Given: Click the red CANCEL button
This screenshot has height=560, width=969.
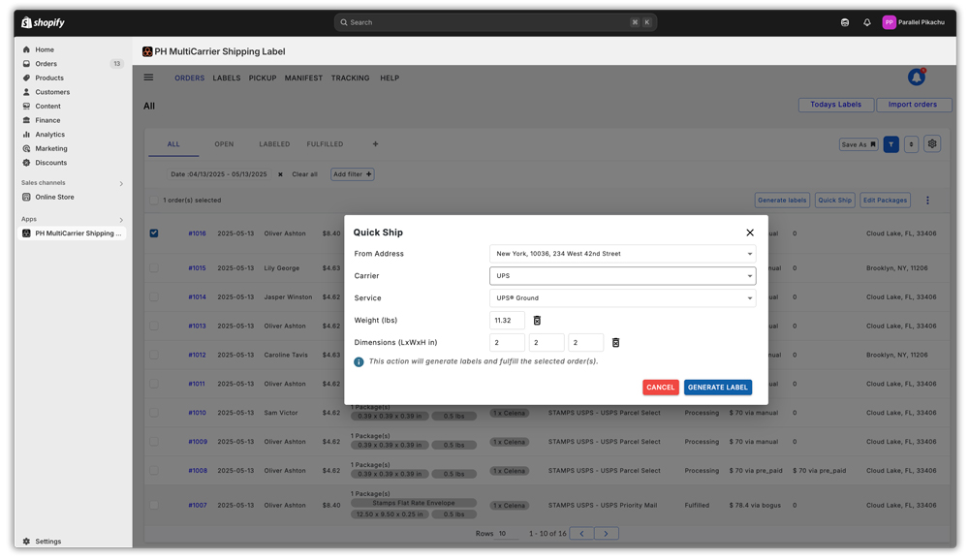Looking at the screenshot, I should pyautogui.click(x=661, y=388).
